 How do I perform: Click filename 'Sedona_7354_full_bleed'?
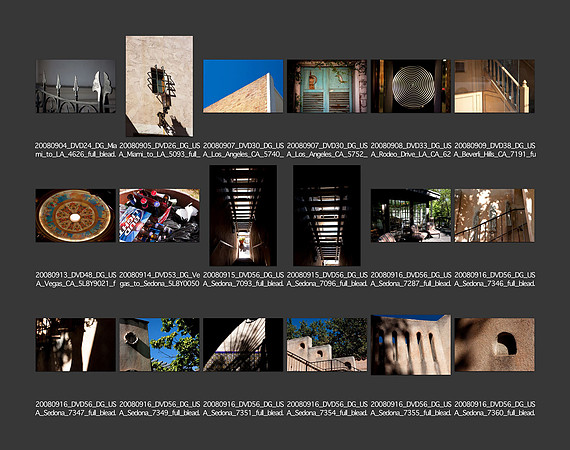click(327, 409)
